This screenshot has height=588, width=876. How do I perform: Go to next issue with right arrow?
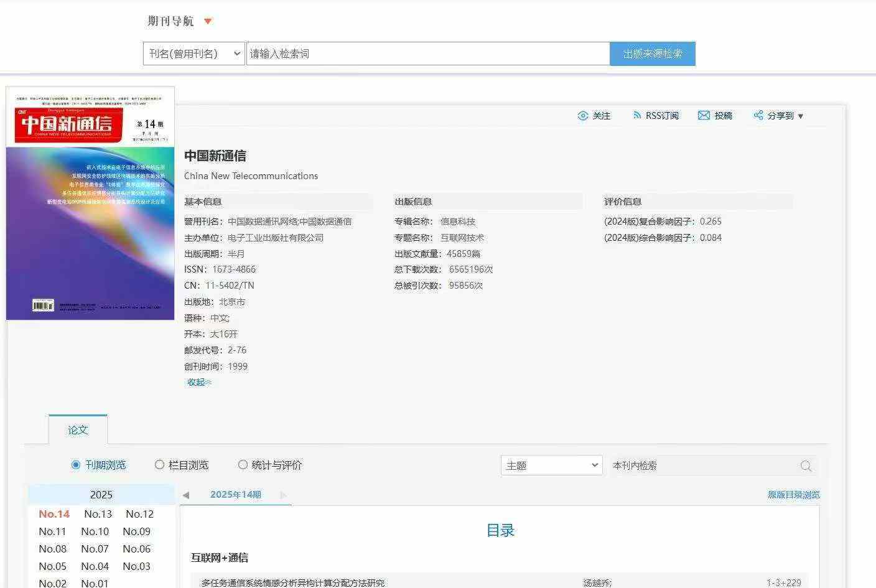click(284, 495)
